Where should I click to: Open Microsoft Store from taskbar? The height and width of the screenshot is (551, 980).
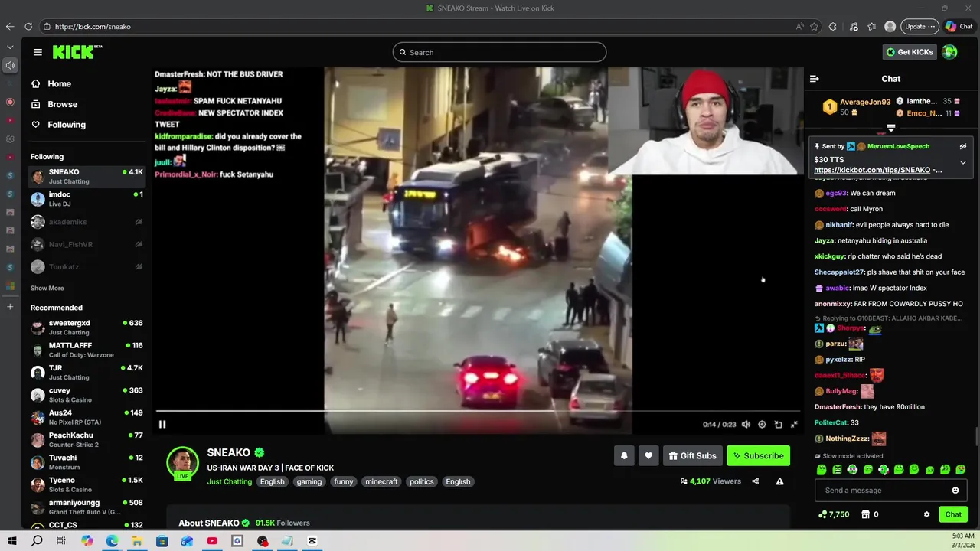point(162,541)
